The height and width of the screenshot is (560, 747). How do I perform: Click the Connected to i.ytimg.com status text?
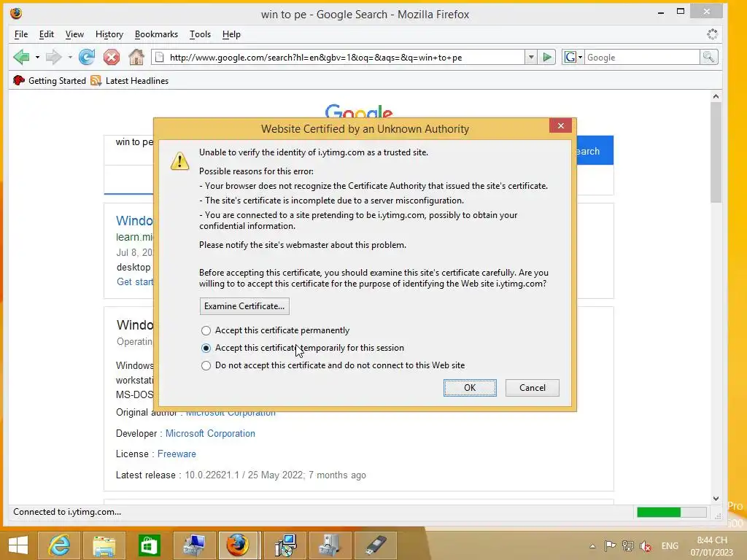point(67,512)
